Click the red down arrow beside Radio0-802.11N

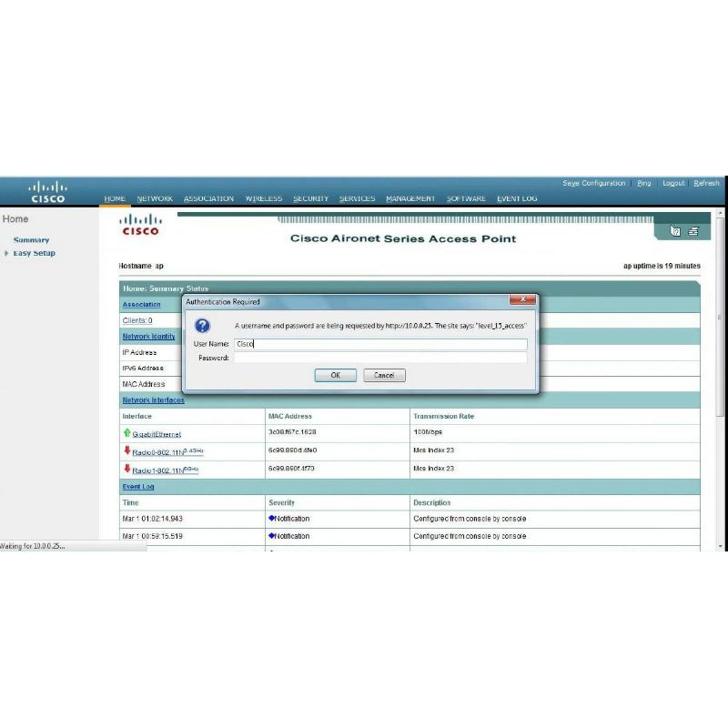pyautogui.click(x=126, y=450)
